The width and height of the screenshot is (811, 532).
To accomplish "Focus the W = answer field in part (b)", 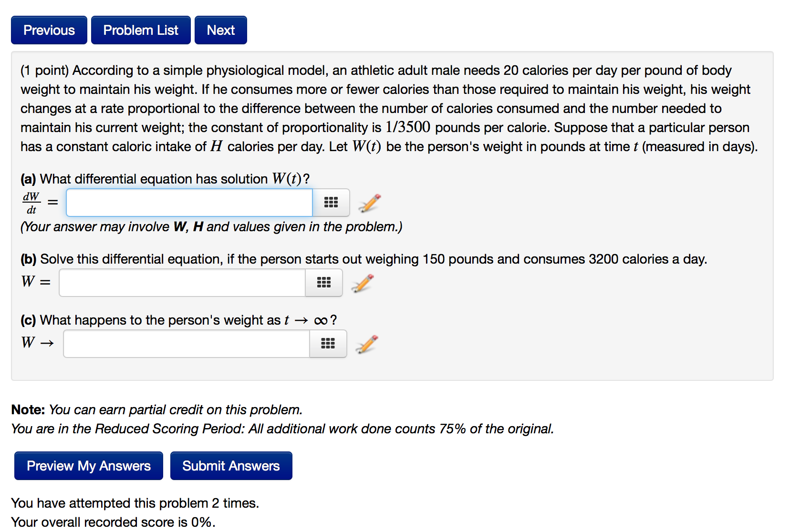I will click(x=182, y=283).
